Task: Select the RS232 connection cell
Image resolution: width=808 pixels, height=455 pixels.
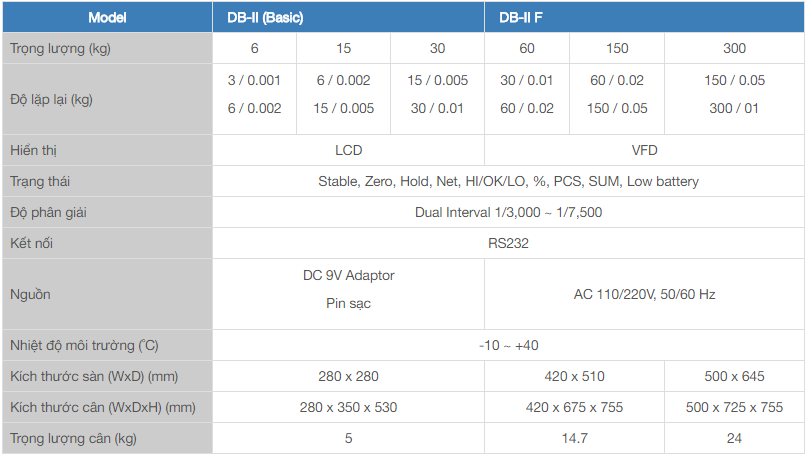Action: tap(508, 243)
